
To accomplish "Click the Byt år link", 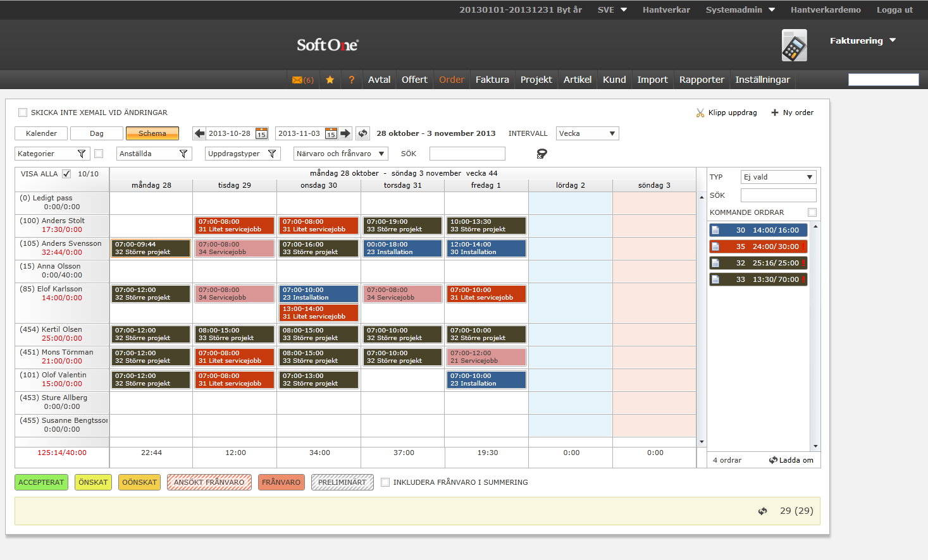I will coord(569,9).
